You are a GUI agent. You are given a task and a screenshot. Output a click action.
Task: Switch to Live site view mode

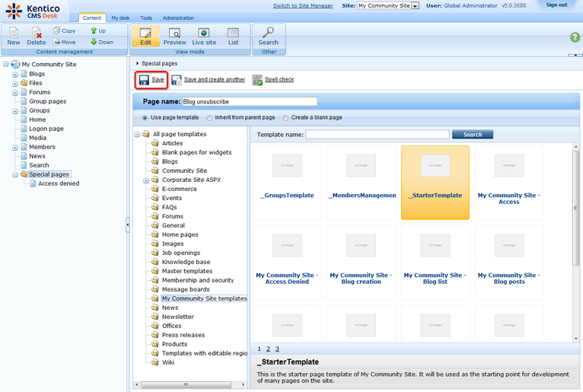click(204, 37)
